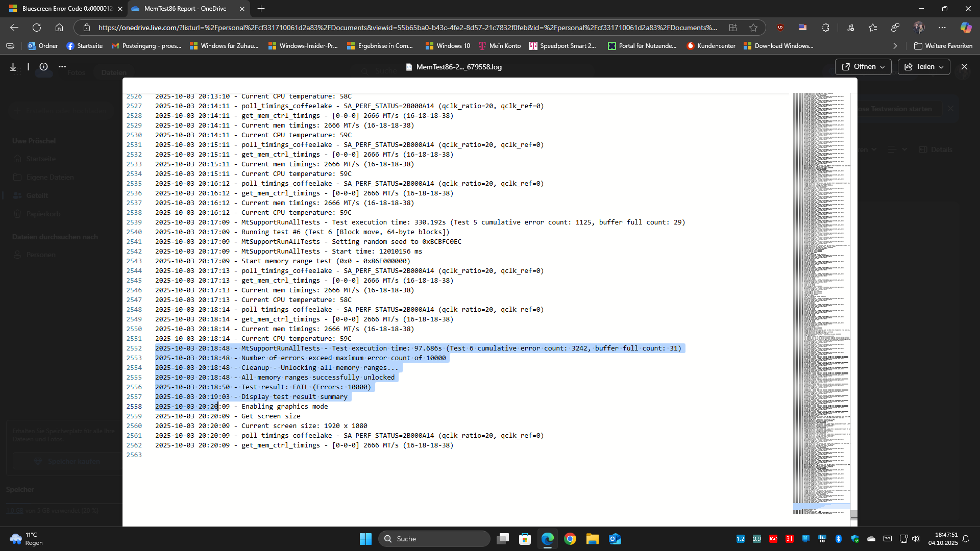
Task: Expand the Teilen dropdown arrow
Action: (x=940, y=67)
